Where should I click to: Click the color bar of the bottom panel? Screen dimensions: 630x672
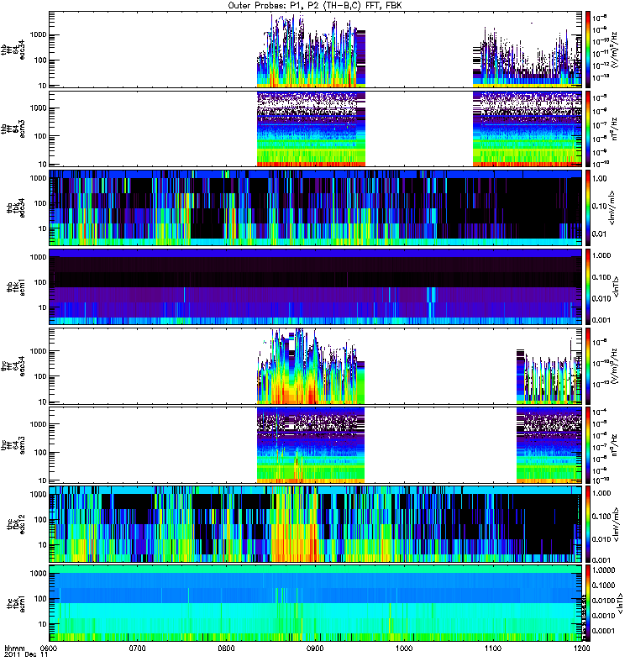[x=588, y=602]
